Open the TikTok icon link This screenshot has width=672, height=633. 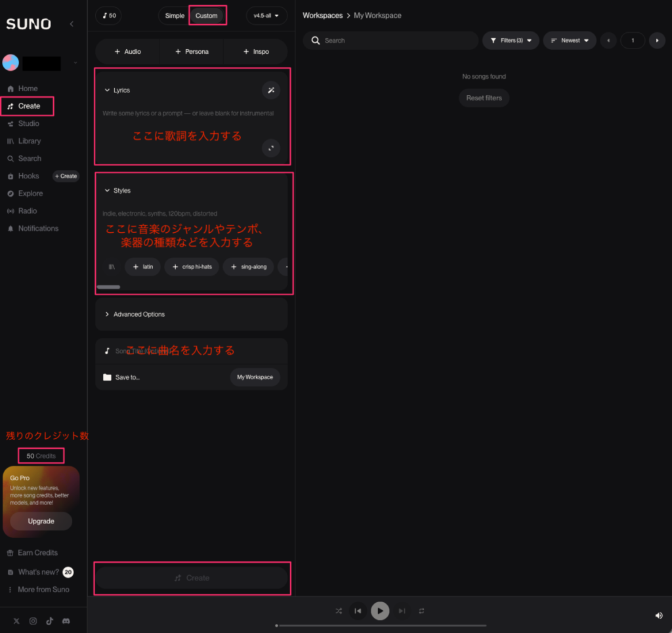point(49,621)
